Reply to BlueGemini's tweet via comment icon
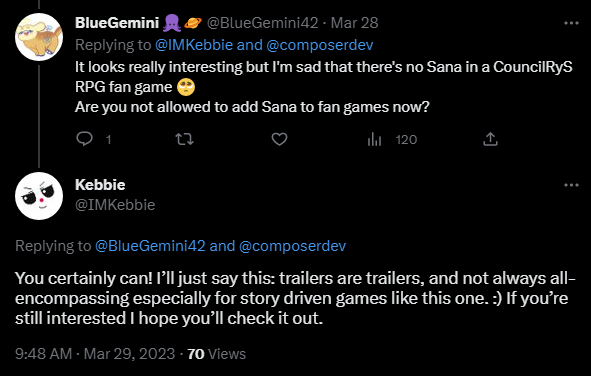 84,139
